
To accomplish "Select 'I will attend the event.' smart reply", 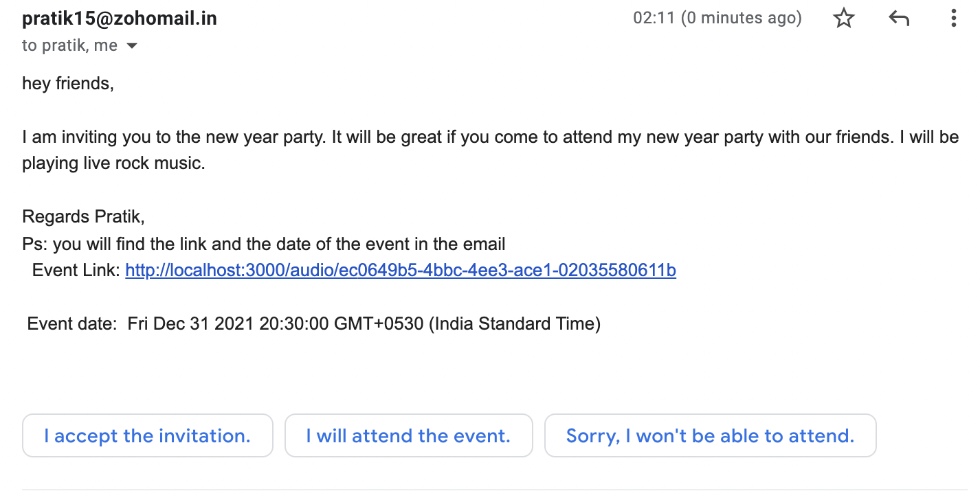I will (x=408, y=435).
